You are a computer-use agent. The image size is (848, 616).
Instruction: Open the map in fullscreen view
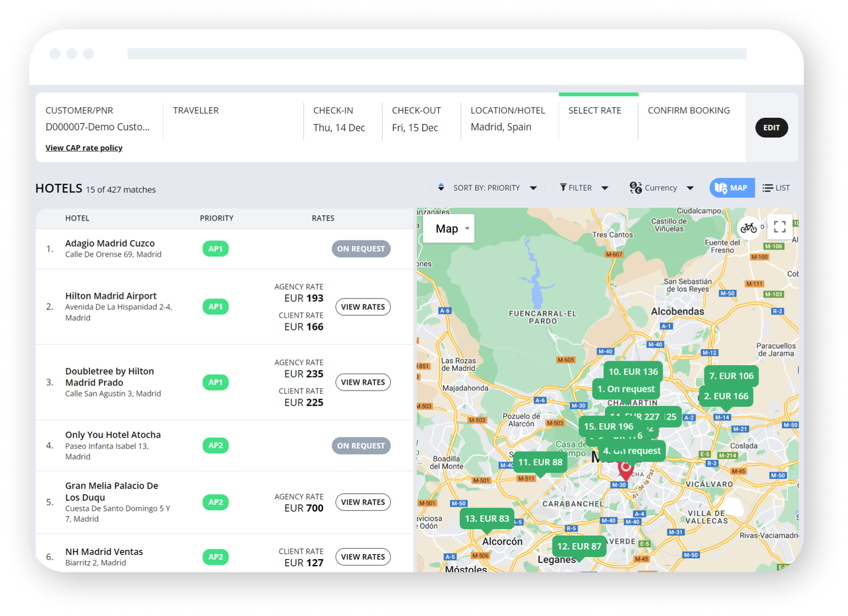[x=780, y=227]
